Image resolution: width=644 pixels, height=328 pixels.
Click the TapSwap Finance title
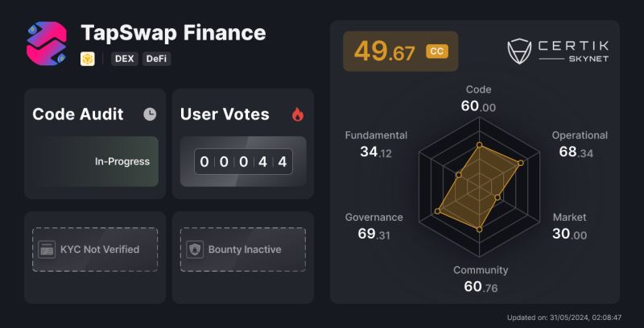(173, 33)
